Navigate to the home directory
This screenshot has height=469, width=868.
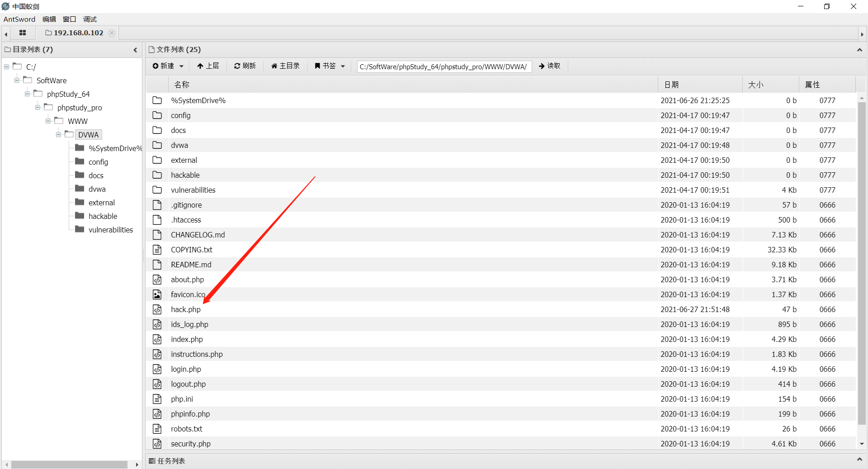pyautogui.click(x=285, y=66)
